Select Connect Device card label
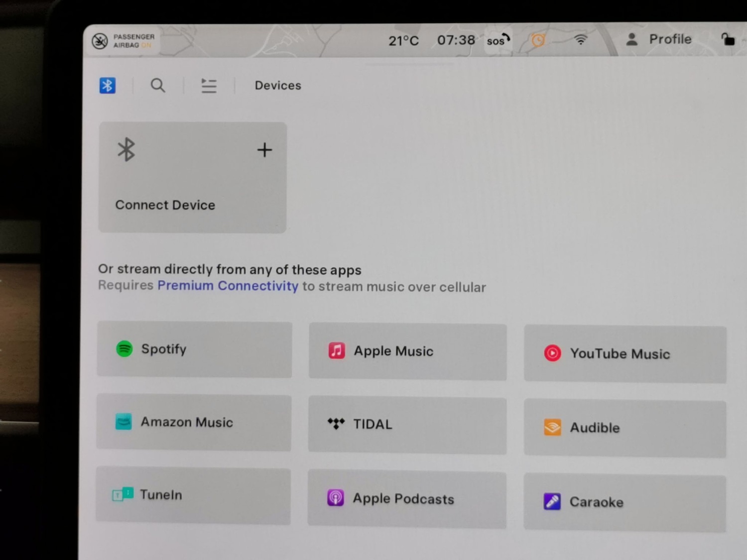The width and height of the screenshot is (747, 560). (x=165, y=205)
